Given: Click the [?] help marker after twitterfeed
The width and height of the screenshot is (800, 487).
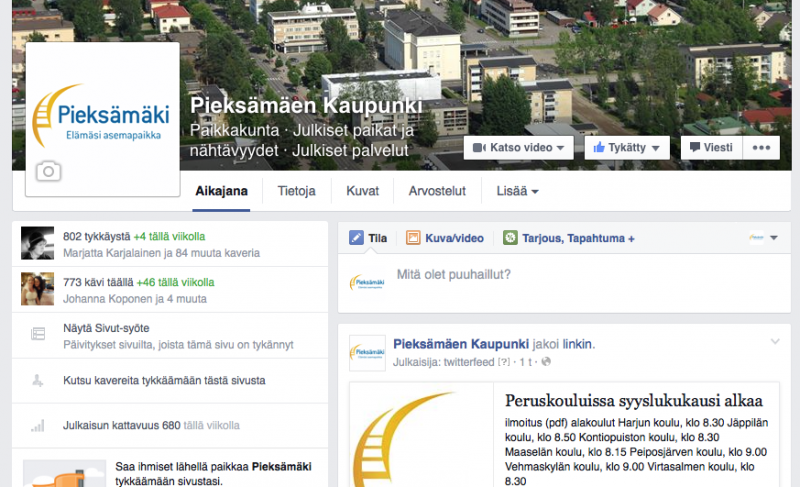Looking at the screenshot, I should (x=504, y=362).
